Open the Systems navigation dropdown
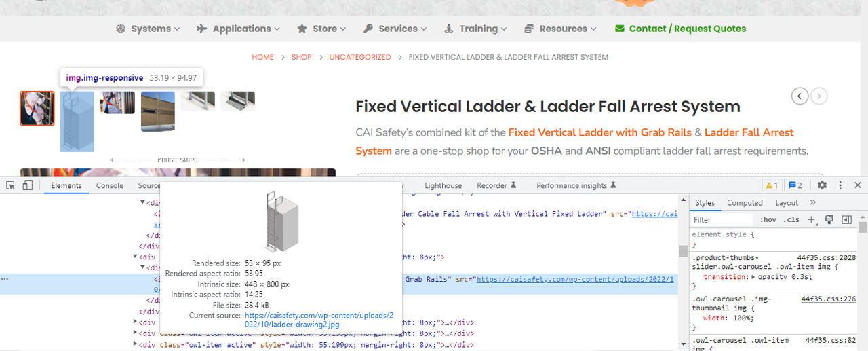The width and height of the screenshot is (868, 351). [148, 29]
